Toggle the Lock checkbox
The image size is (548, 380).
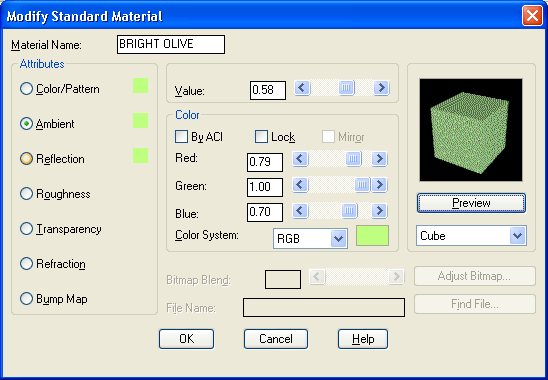(261, 137)
